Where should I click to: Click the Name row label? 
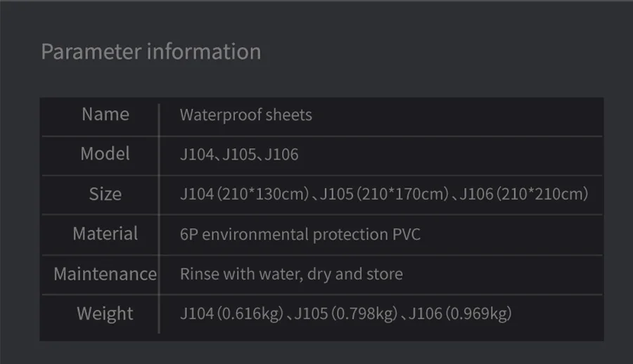tap(105, 115)
